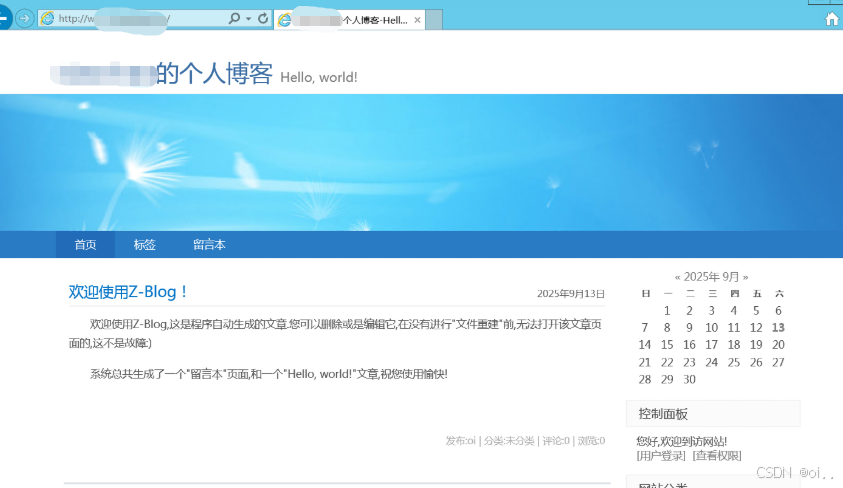Click the dandelion banner image
The image size is (843, 488).
422,162
